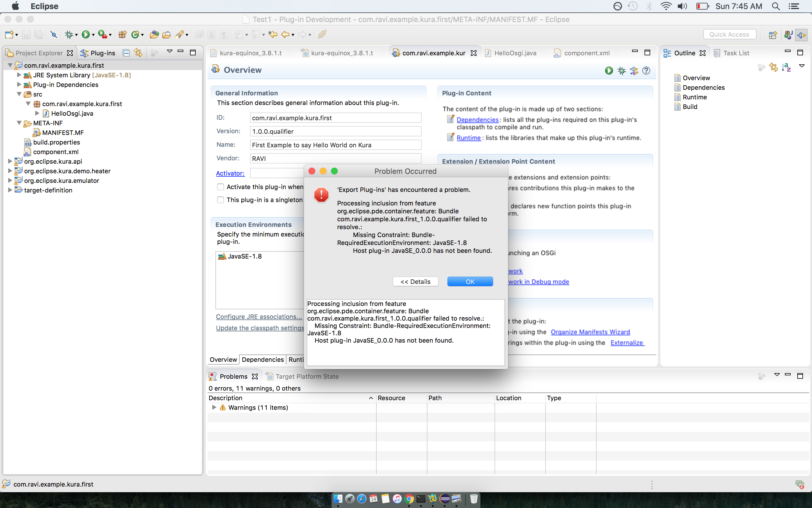This screenshot has width=812, height=508.
Task: Switch to Java perspective icon
Action: [x=788, y=35]
